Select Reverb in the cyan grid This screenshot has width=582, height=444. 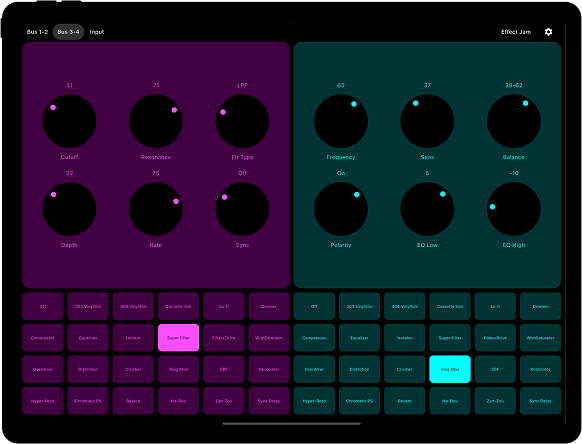405,401
